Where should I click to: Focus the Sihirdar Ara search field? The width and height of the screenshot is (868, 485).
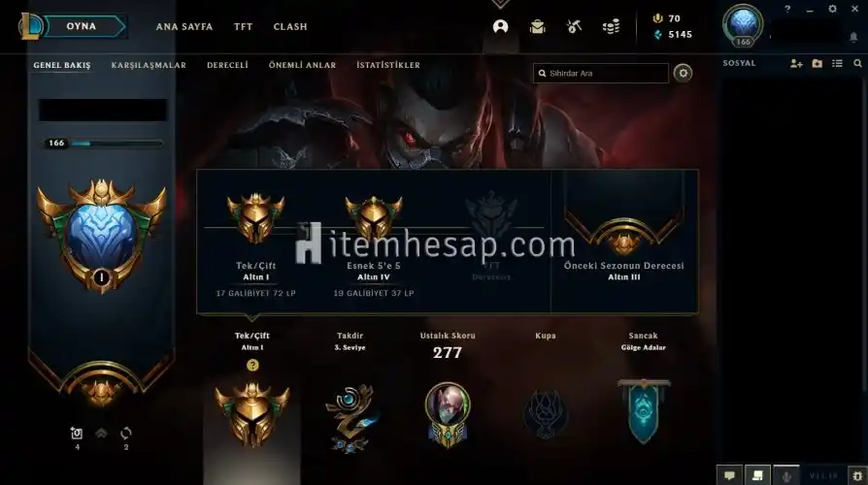coord(601,73)
